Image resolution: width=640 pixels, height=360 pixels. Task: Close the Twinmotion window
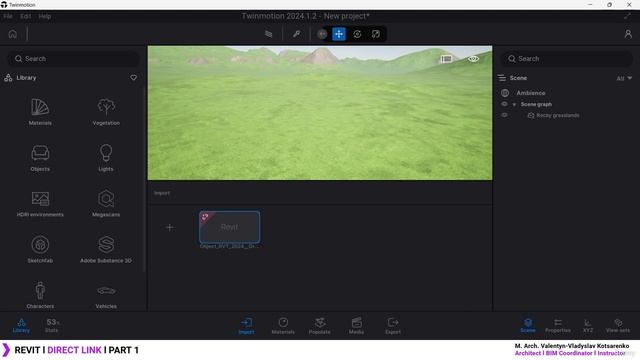[629, 4]
